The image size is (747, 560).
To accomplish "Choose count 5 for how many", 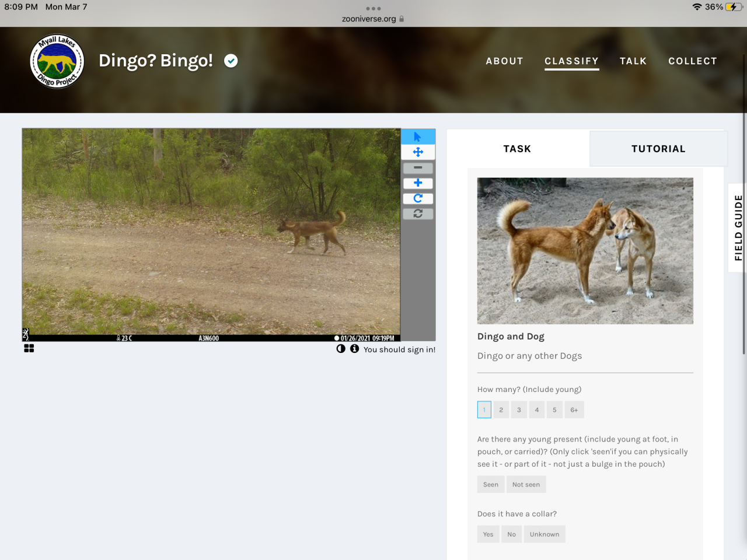I will coord(554,409).
